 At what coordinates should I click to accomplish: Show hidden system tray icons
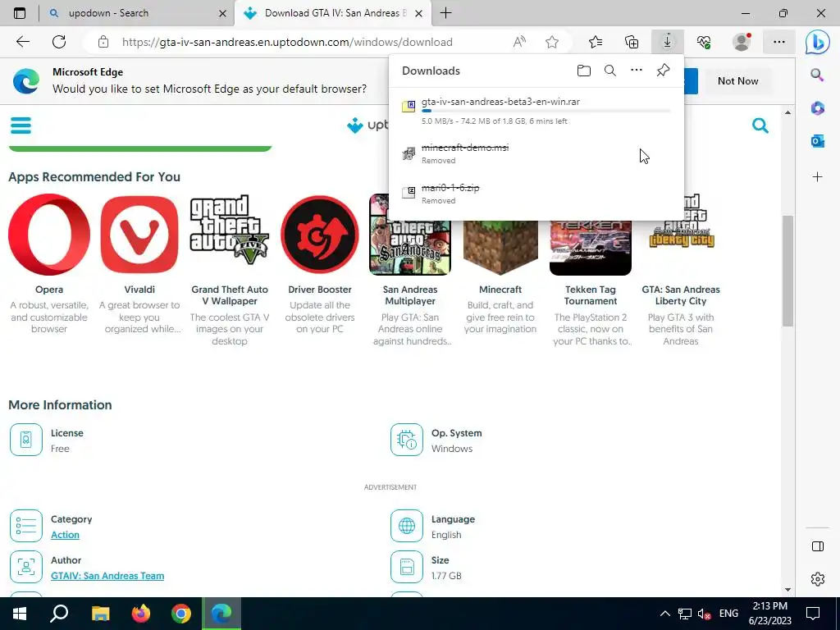(x=664, y=614)
